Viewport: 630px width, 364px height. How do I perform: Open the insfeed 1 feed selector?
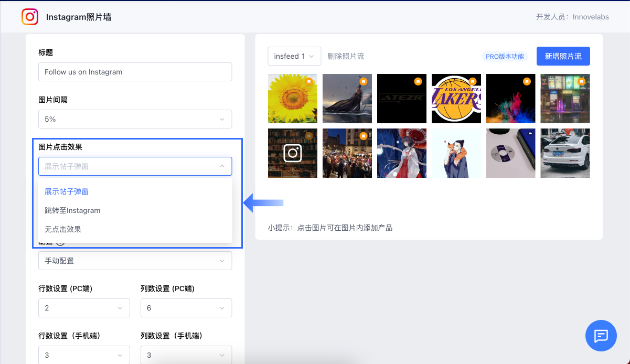tap(294, 56)
